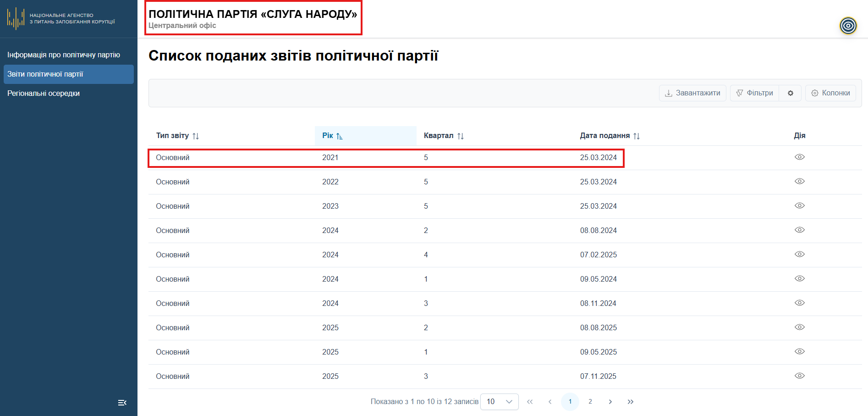Go to pagination page 2

(590, 402)
